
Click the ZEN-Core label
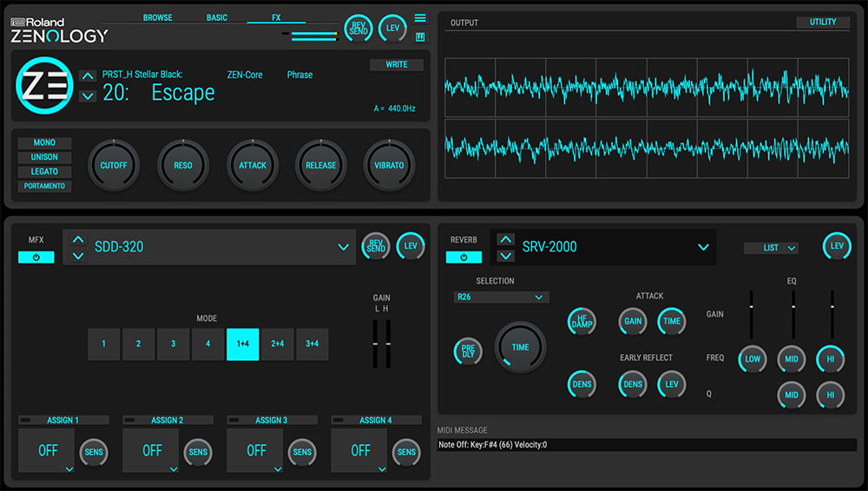point(245,75)
